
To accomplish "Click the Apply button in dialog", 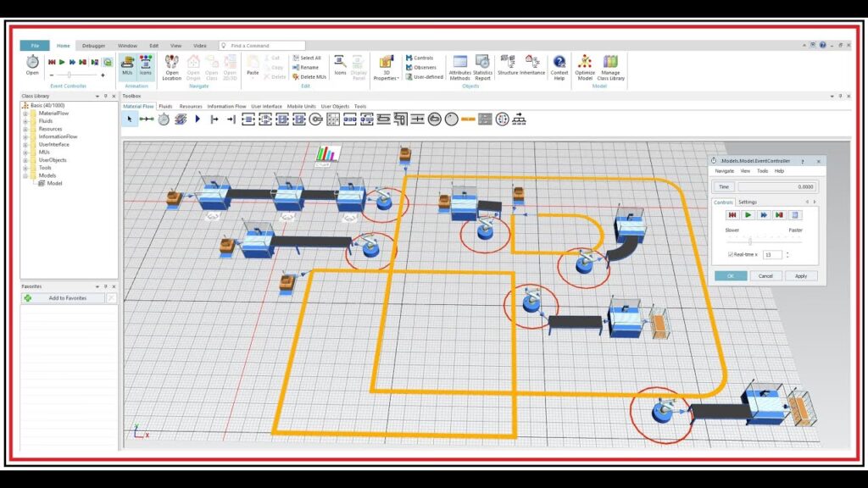I will [801, 275].
